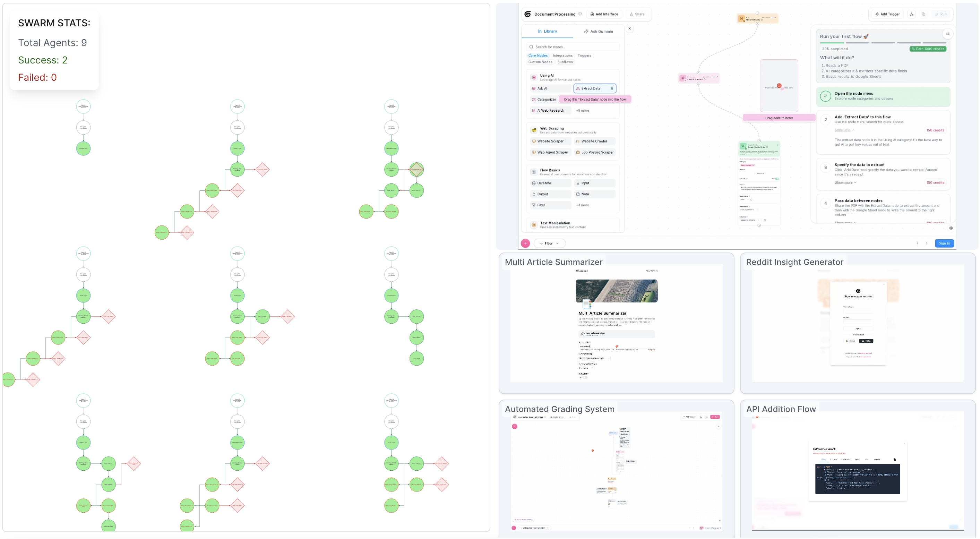The height and width of the screenshot is (539, 980).
Task: Click the Gumloop logo icon
Action: coord(527,14)
